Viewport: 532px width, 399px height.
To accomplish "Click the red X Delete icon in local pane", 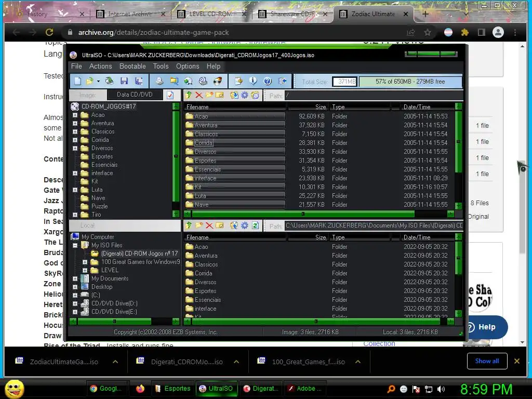I will coord(209,225).
